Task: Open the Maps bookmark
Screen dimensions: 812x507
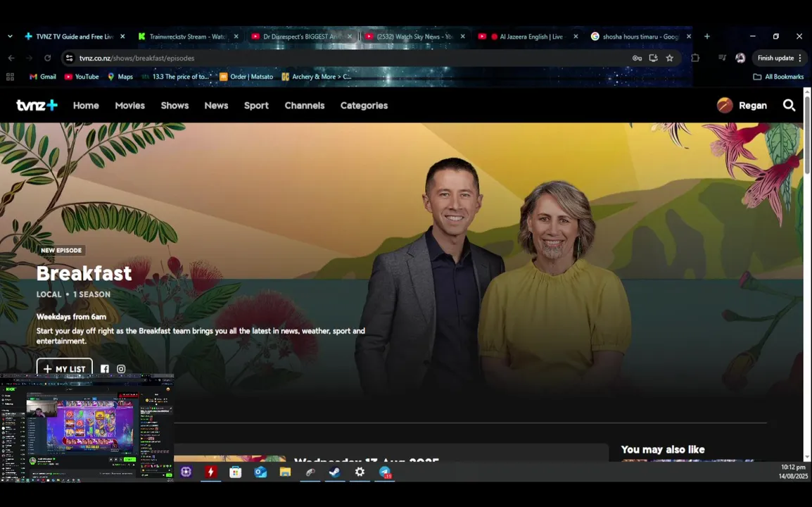Action: (x=120, y=77)
